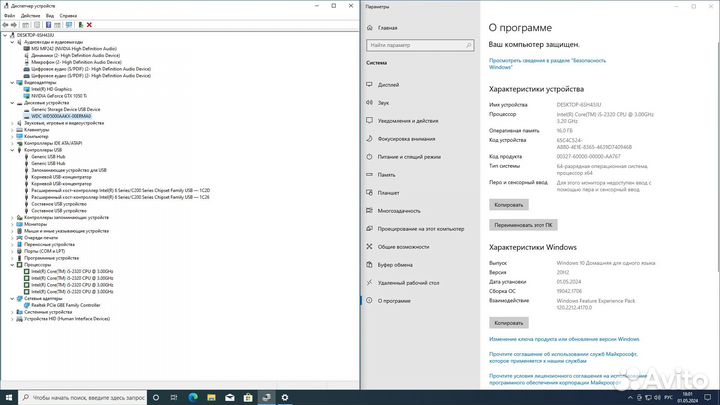Select О программе in Settings sidebar
Viewport: 720px width, 405px height.
[394, 301]
